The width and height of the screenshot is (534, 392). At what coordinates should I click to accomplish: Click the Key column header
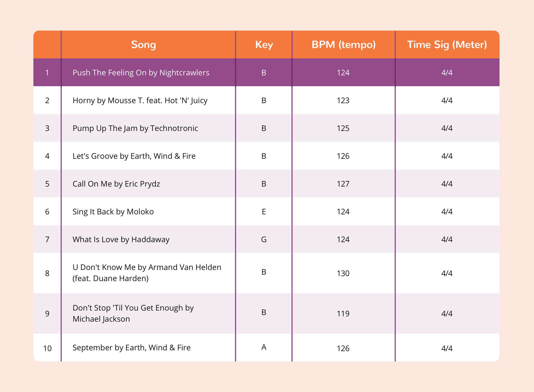[264, 45]
